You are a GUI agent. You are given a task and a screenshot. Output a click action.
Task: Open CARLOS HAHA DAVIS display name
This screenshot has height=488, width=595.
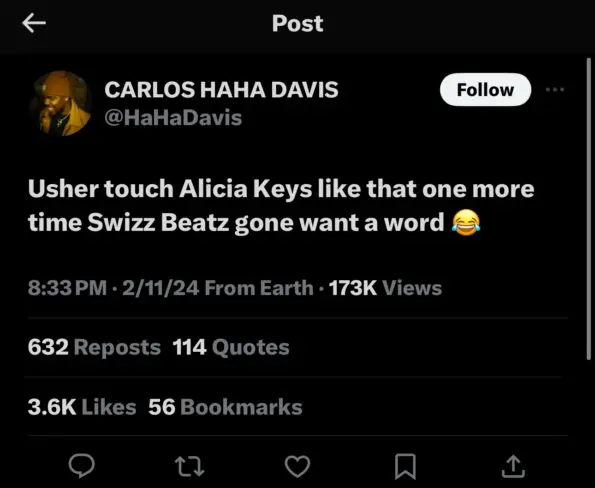221,90
